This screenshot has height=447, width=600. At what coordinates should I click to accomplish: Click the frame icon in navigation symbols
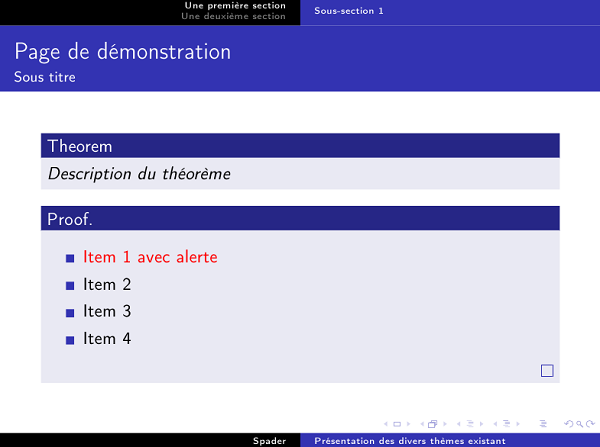pos(433,424)
